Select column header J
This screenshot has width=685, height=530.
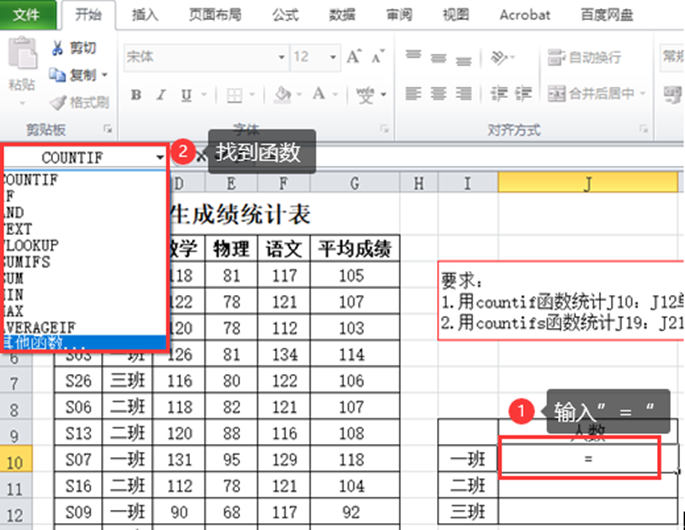click(588, 184)
